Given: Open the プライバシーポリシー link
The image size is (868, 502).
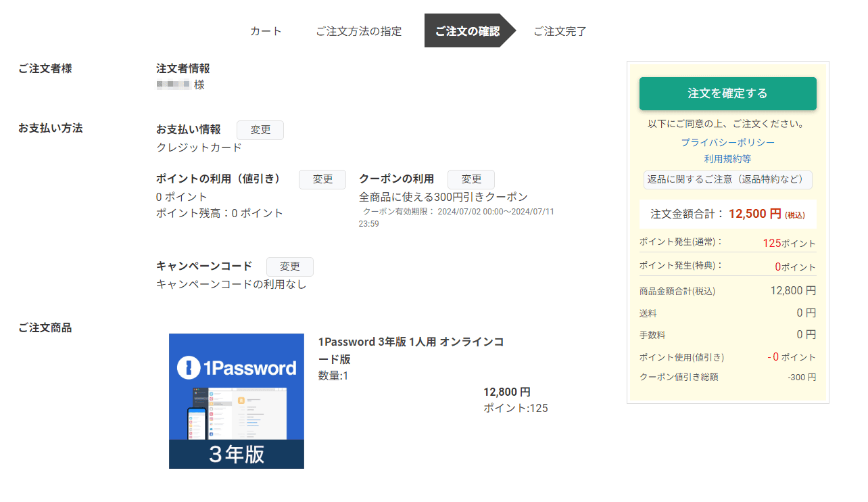Looking at the screenshot, I should (727, 142).
